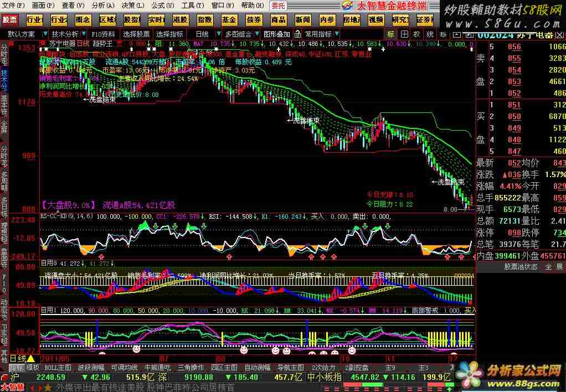Open the 分析(A) menu
This screenshot has width=566, height=392.
(x=103, y=6)
